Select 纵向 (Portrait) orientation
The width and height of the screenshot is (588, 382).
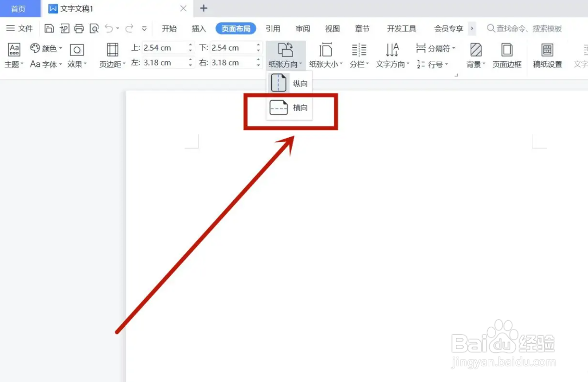coord(290,83)
